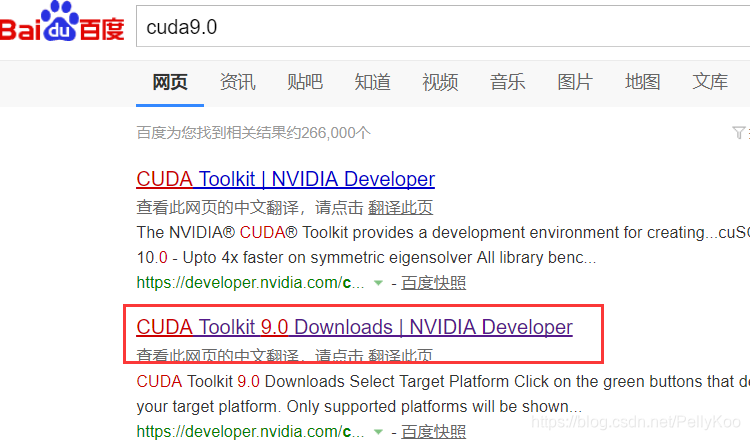
Task: Open the 文库 tab
Action: pos(710,82)
